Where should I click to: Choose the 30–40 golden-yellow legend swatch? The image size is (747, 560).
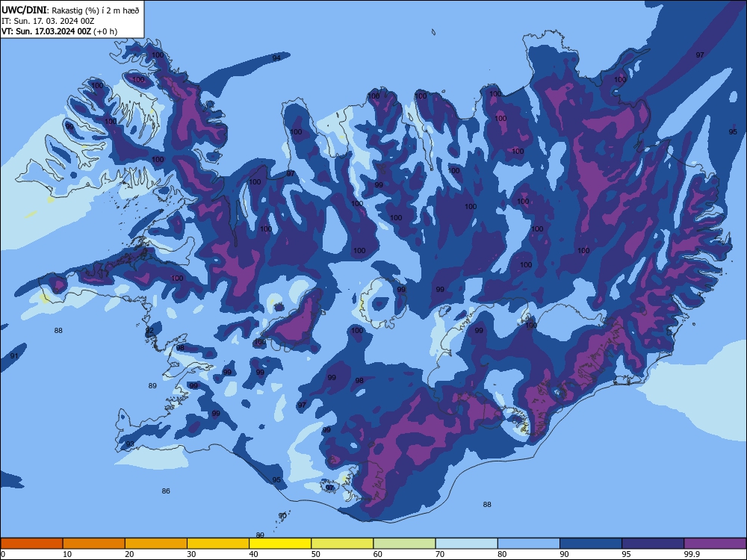pyautogui.click(x=218, y=544)
